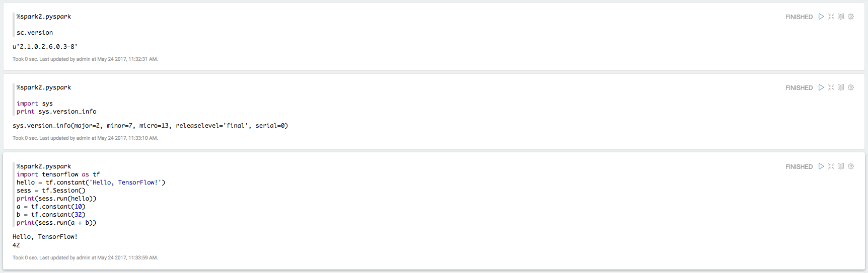Click the 'import tensorflow as tf' line
This screenshot has height=273, width=868.
(58, 174)
